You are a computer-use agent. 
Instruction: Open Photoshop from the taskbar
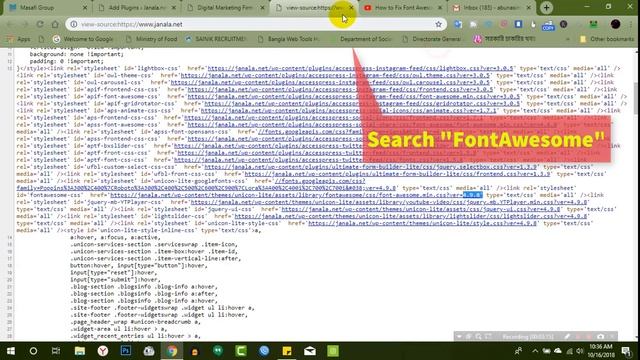tap(126, 351)
